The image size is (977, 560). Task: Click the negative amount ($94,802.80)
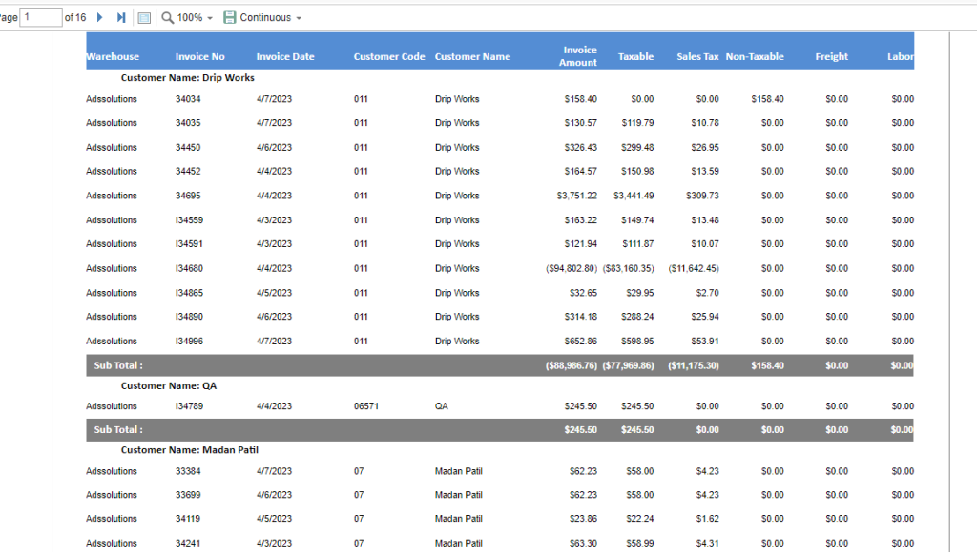point(572,268)
